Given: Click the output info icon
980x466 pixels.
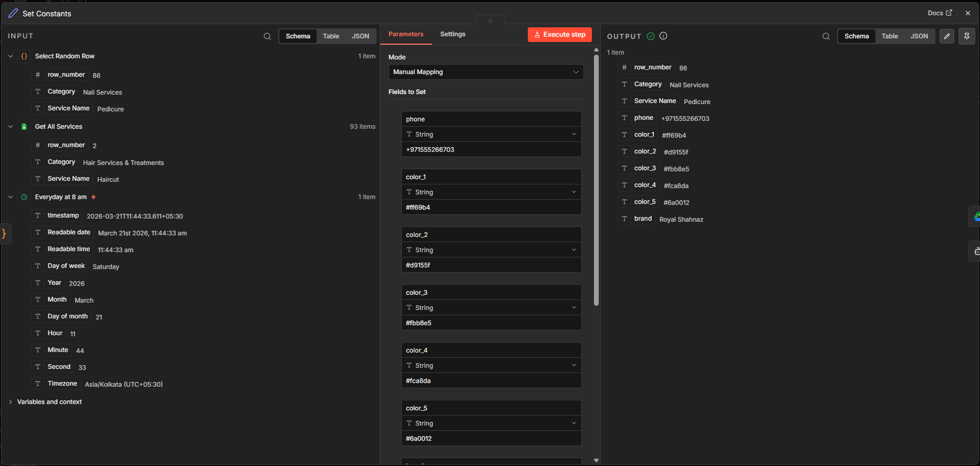Looking at the screenshot, I should [x=663, y=36].
